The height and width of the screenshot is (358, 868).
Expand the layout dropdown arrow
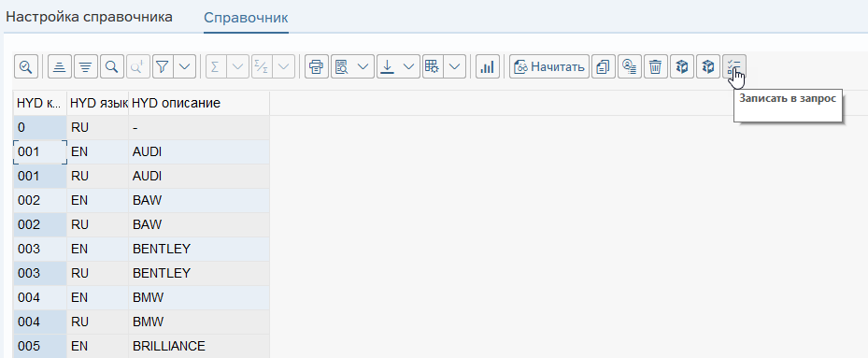pyautogui.click(x=454, y=67)
